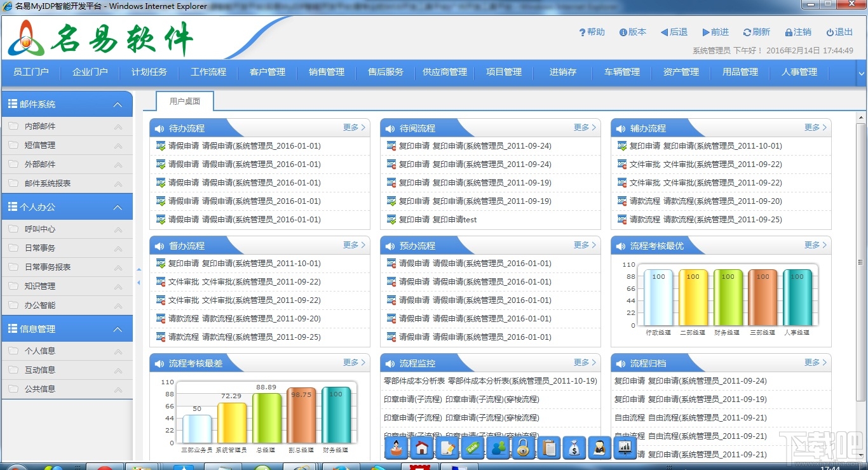Click 更多 in the 流程归档 panel
This screenshot has height=470, width=868.
[x=816, y=363]
